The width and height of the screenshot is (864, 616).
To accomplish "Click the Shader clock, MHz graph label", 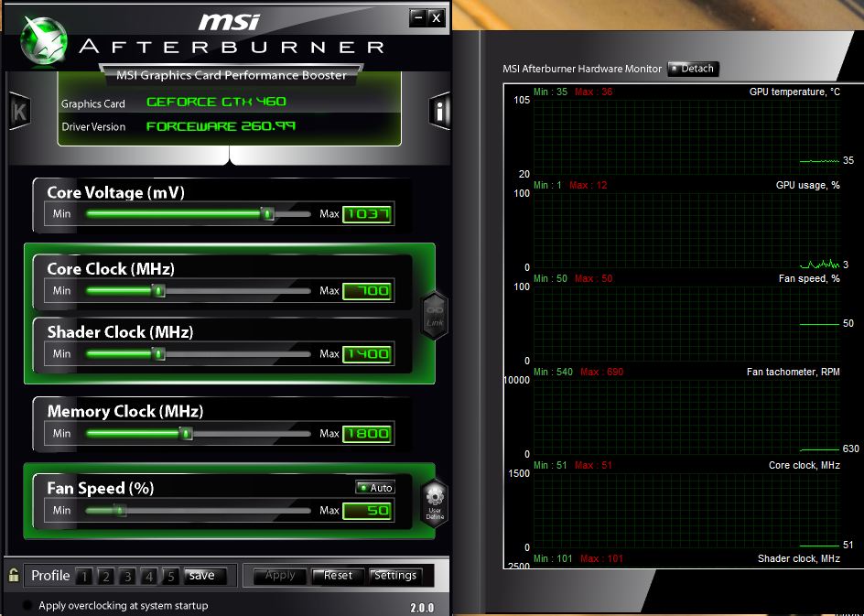I will click(x=798, y=558).
